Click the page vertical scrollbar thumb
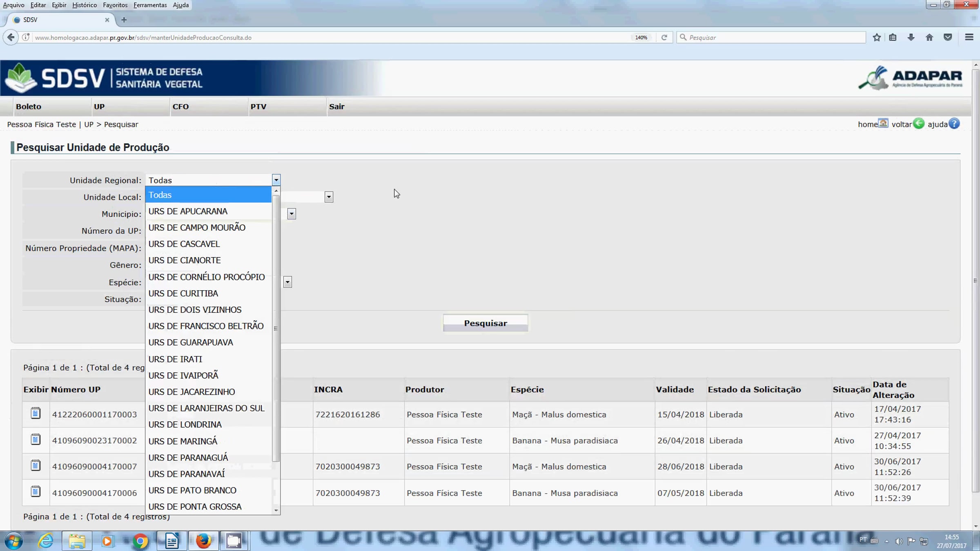The image size is (980, 551). pyautogui.click(x=976, y=281)
